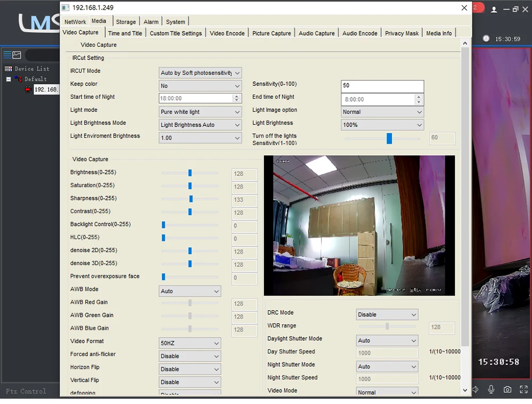Toggle microphone icon in LMS bottom bar
This screenshot has width=532, height=404.
tap(491, 390)
